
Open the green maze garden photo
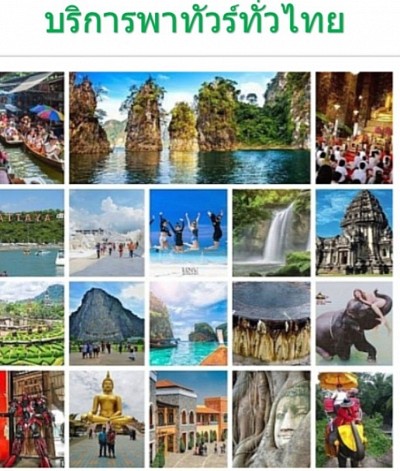[x=32, y=323]
